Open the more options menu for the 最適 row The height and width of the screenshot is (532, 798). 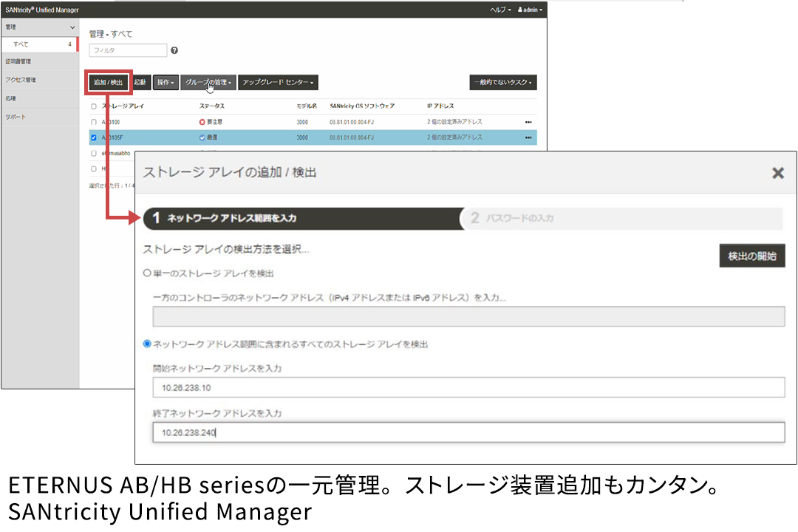[x=528, y=137]
